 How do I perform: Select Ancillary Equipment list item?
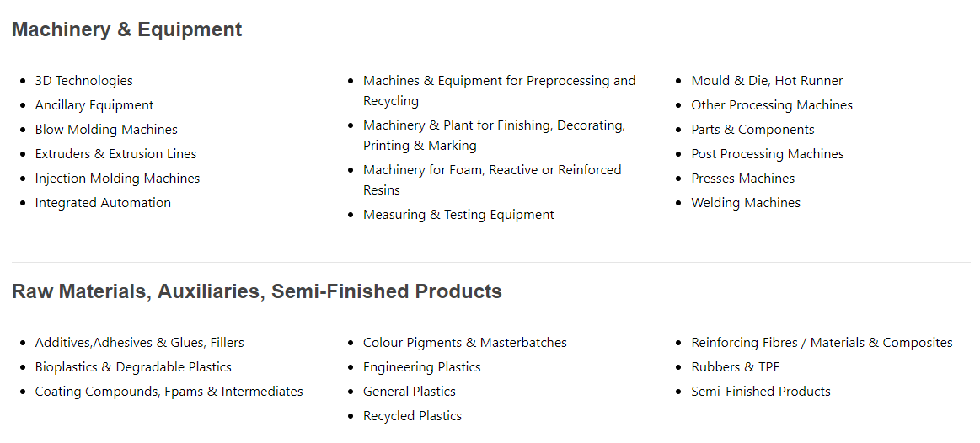94,105
